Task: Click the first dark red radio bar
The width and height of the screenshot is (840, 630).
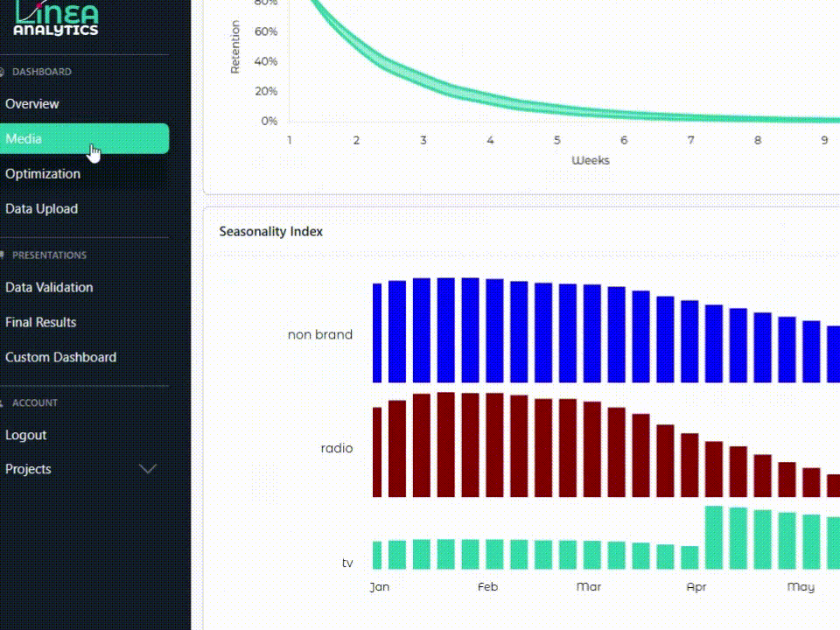Action: 377,451
